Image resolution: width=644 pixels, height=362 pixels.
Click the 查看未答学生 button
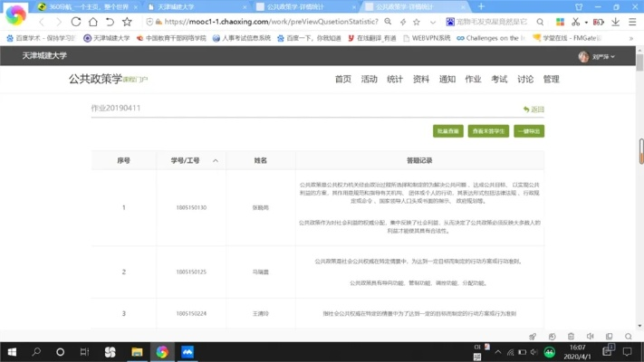488,131
